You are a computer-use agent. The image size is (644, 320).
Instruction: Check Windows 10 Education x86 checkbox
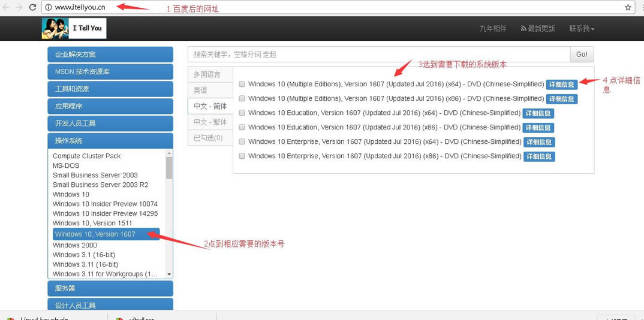click(242, 127)
